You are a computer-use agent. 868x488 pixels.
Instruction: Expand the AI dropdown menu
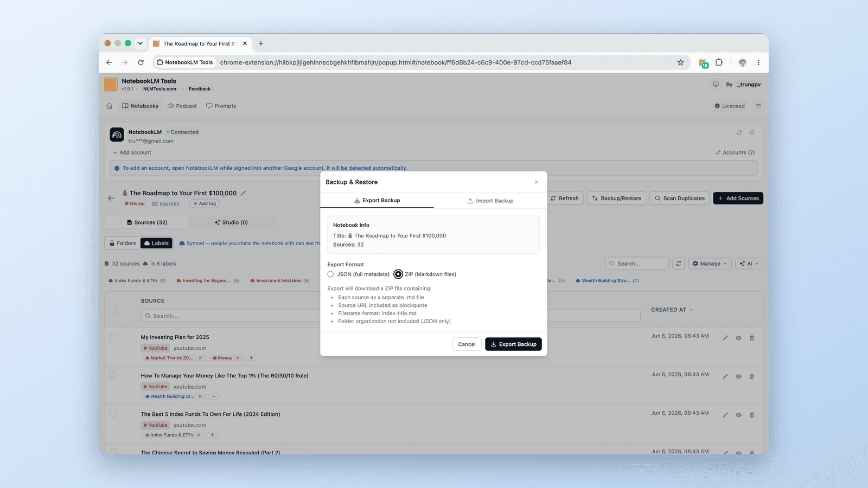749,264
